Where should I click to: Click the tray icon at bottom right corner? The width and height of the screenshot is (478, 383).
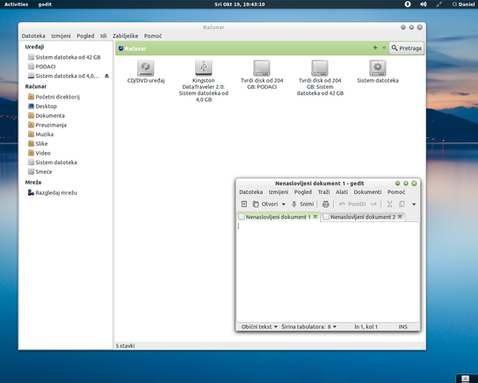[x=465, y=378]
